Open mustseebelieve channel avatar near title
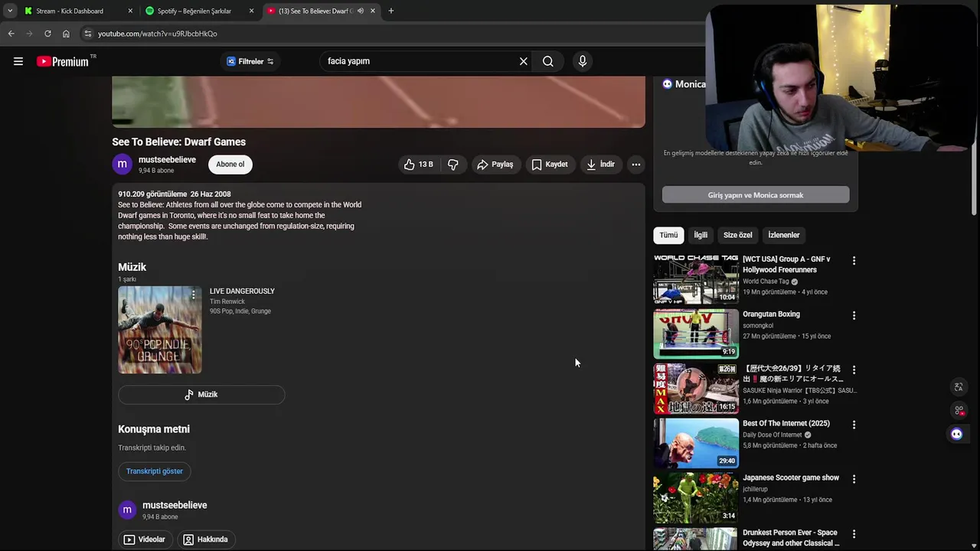 point(122,165)
